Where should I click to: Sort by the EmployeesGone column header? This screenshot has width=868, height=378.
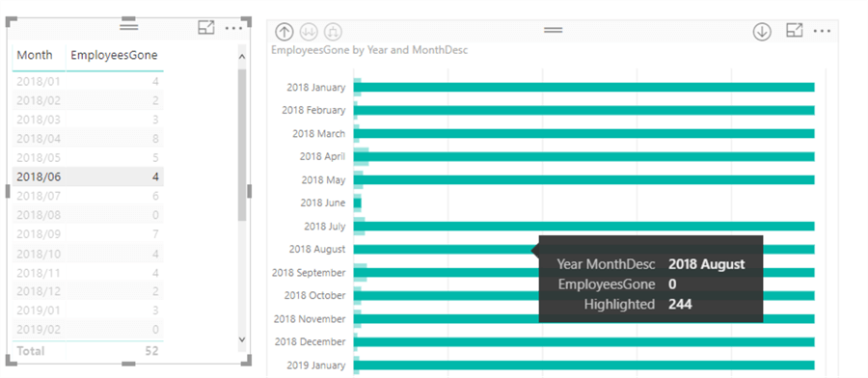coord(114,55)
